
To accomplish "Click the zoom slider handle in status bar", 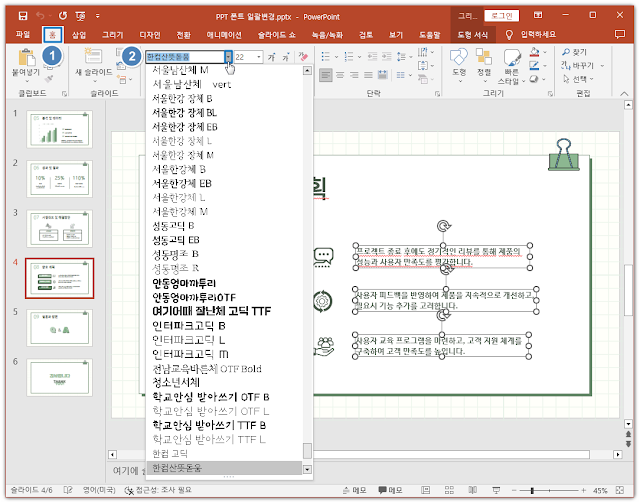I will (x=532, y=490).
